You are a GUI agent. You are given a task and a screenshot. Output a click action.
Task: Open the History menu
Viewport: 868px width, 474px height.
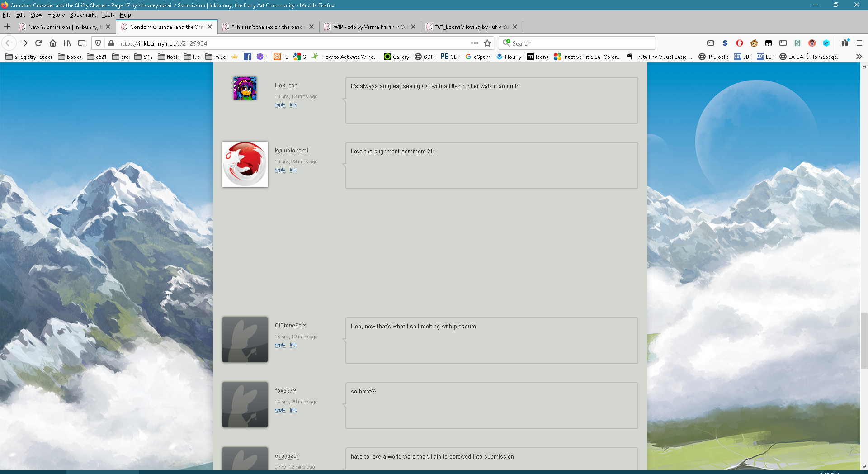coord(56,15)
